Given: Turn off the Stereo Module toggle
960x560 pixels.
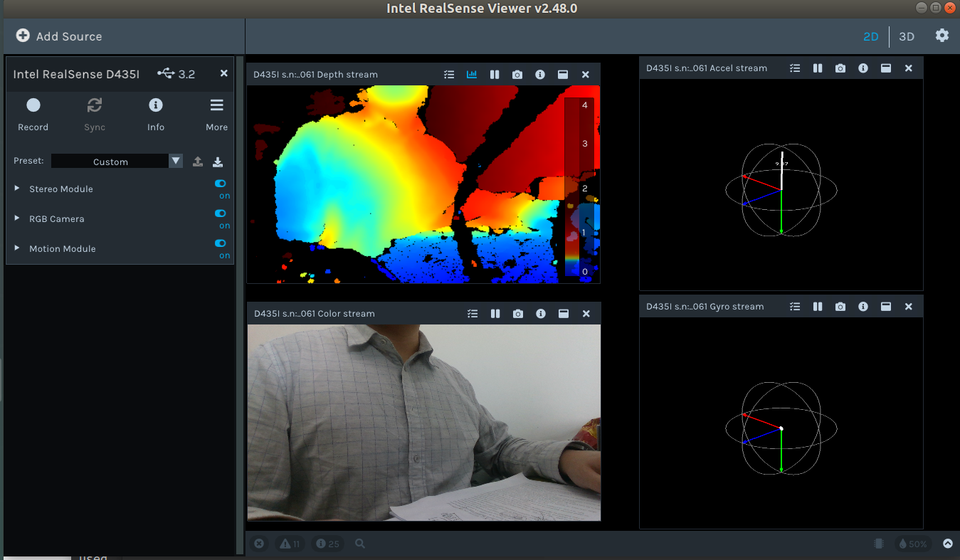Looking at the screenshot, I should (221, 184).
